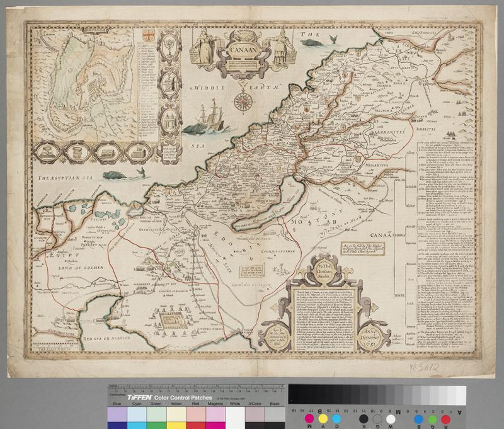Click the handwritten No 5012 note
504x429 pixels.
pos(424,368)
